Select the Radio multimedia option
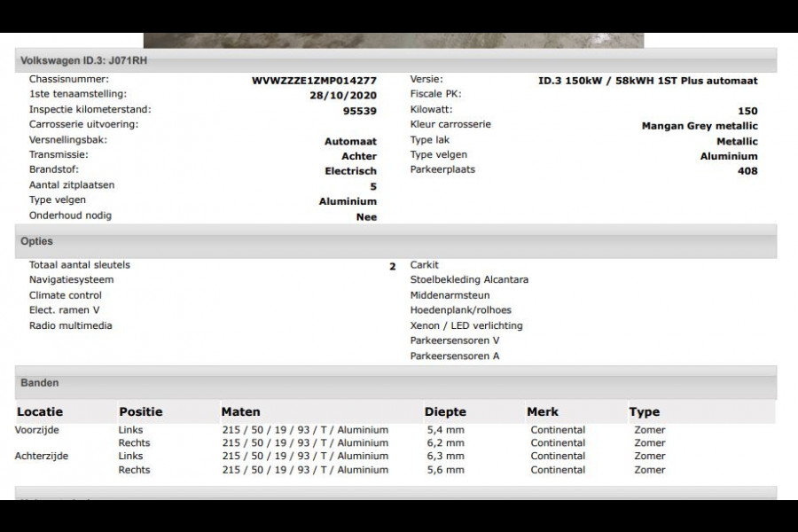Image resolution: width=798 pixels, height=532 pixels. (70, 325)
